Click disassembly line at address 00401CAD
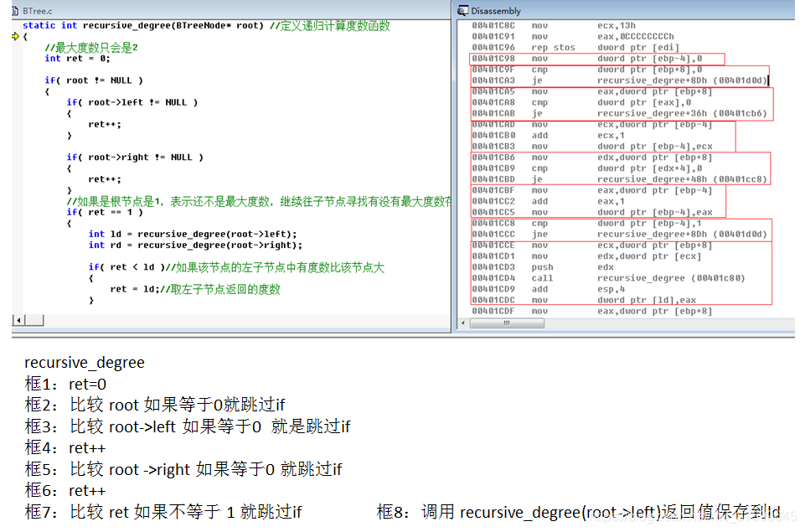Image resolution: width=805 pixels, height=532 pixels. [592, 125]
